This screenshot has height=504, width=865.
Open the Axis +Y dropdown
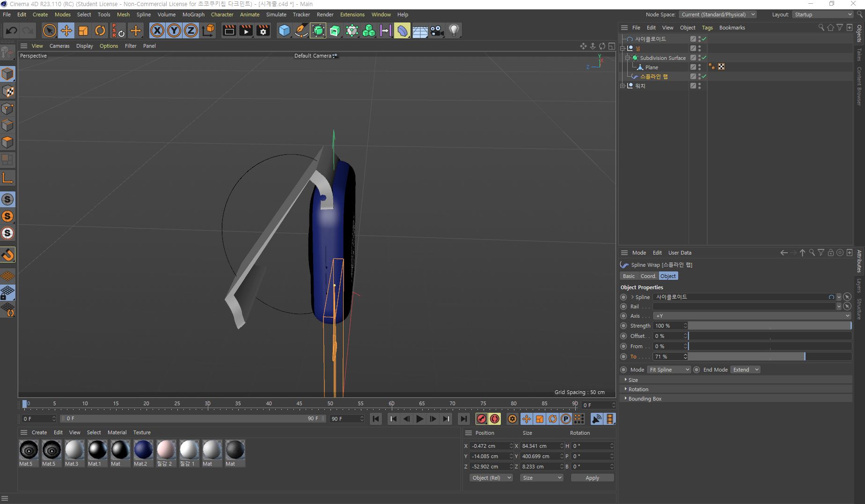(752, 316)
